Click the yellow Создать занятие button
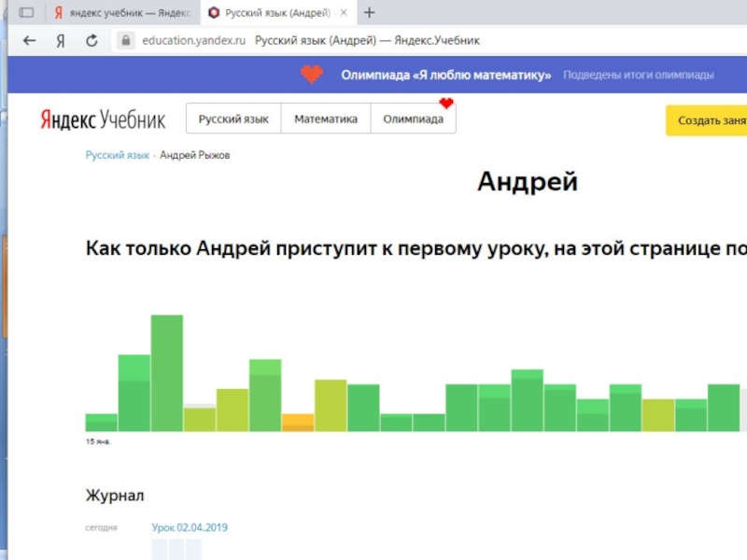Screen dimensions: 747x560 coord(707,120)
